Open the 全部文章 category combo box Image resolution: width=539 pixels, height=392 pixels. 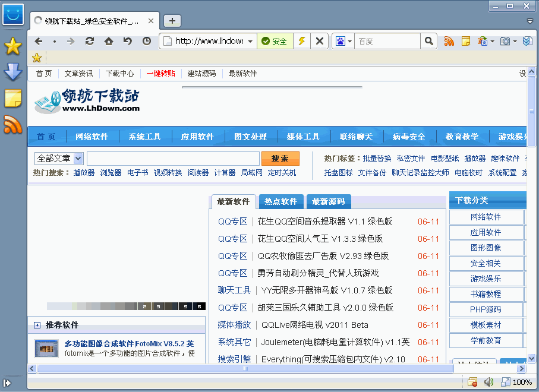(x=59, y=159)
